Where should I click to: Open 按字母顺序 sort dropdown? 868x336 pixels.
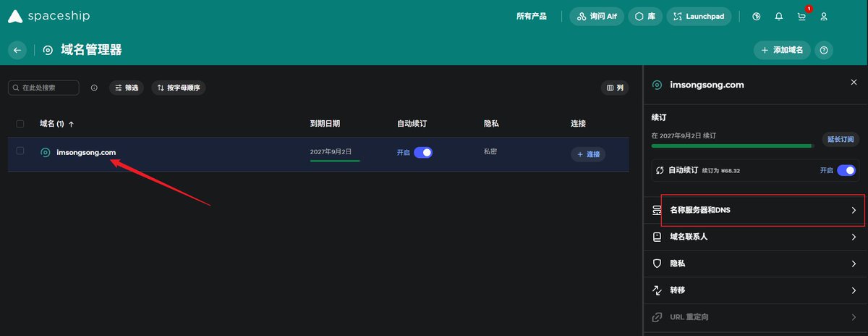178,88
